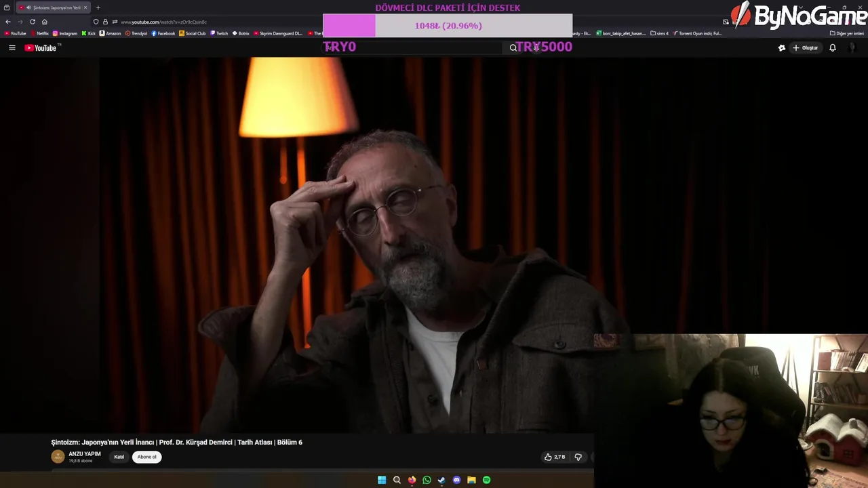Open Amazon bookmark
Screen dimensions: 868x488
(x=111, y=33)
